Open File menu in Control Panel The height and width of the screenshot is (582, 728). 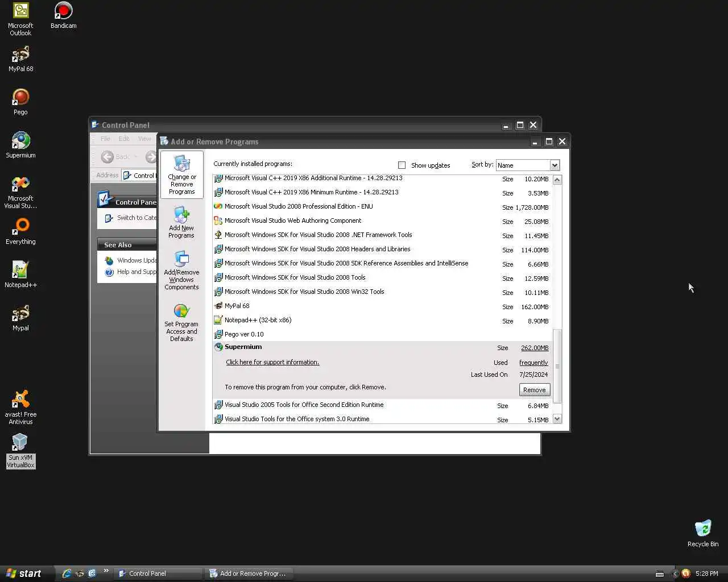click(x=105, y=139)
